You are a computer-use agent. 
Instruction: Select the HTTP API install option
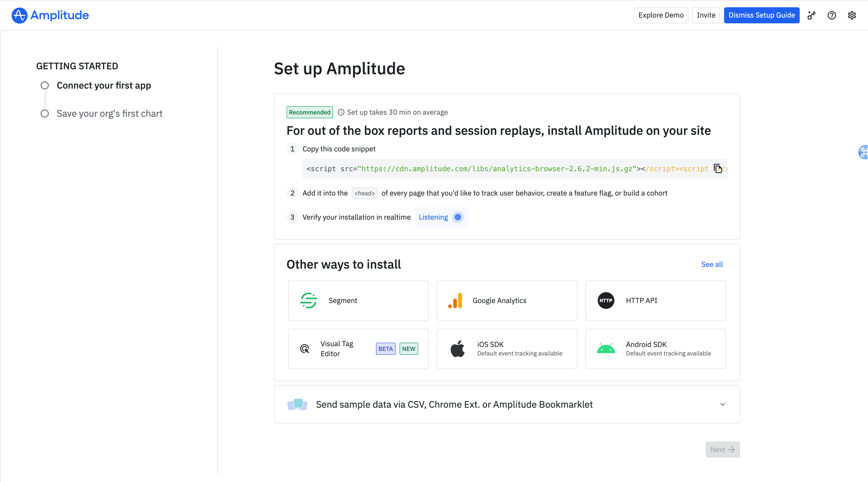(655, 300)
